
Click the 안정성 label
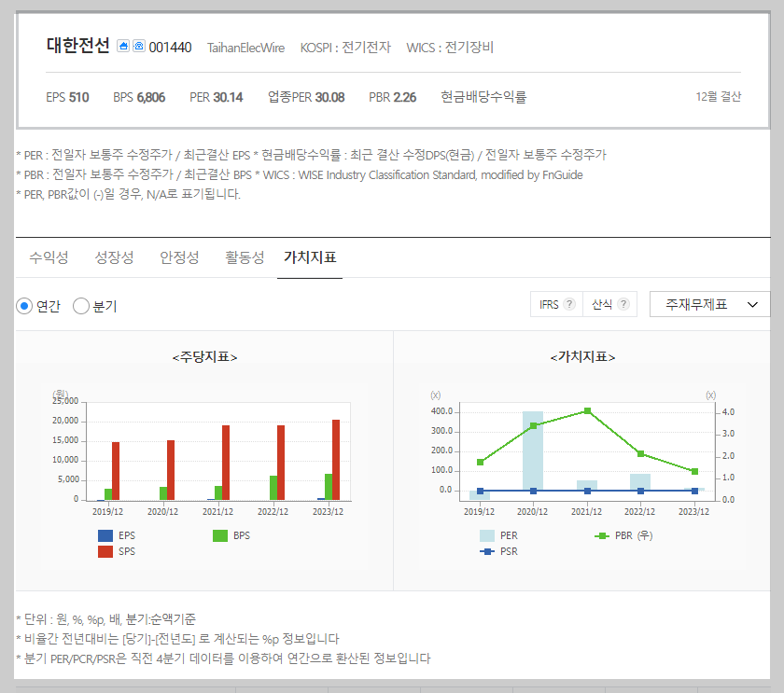pyautogui.click(x=178, y=257)
